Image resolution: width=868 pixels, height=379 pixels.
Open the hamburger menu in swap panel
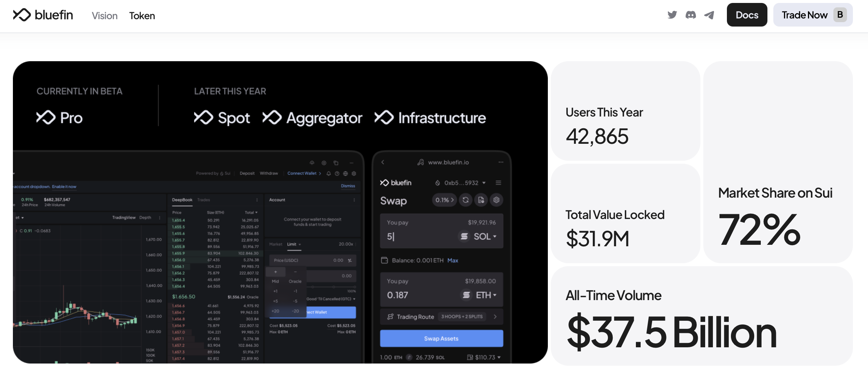(498, 183)
